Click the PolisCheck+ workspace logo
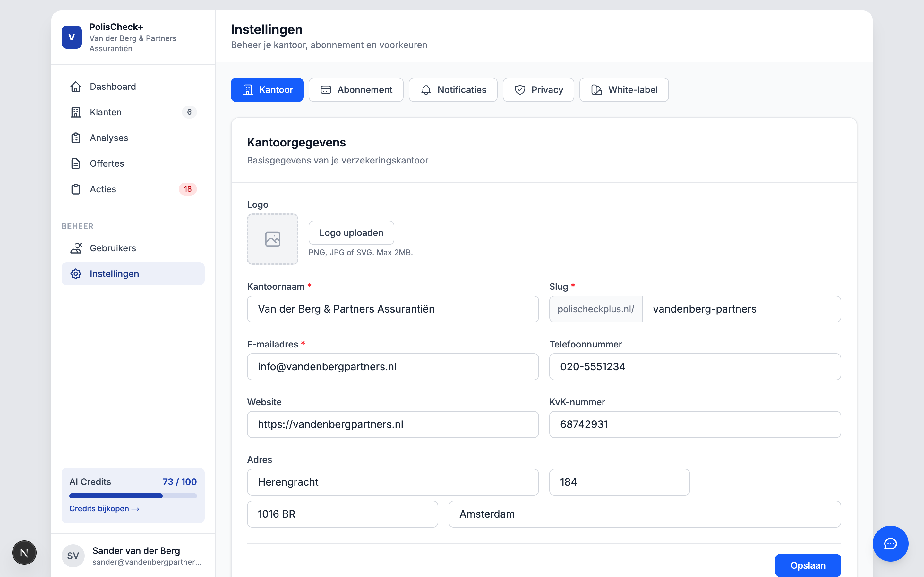 [x=72, y=37]
